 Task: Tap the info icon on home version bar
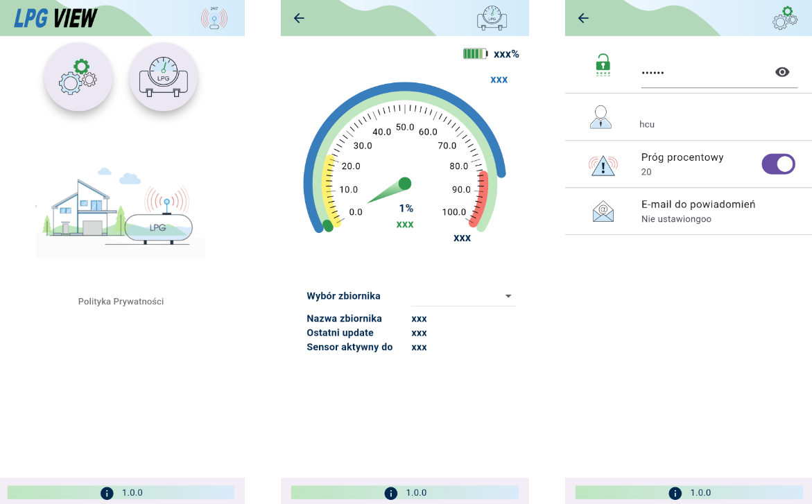coord(107,493)
